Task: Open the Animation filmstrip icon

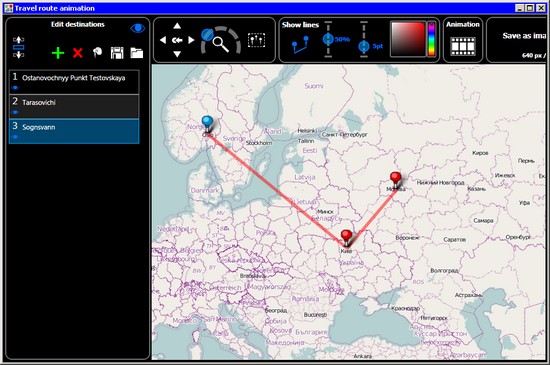Action: pos(463,46)
